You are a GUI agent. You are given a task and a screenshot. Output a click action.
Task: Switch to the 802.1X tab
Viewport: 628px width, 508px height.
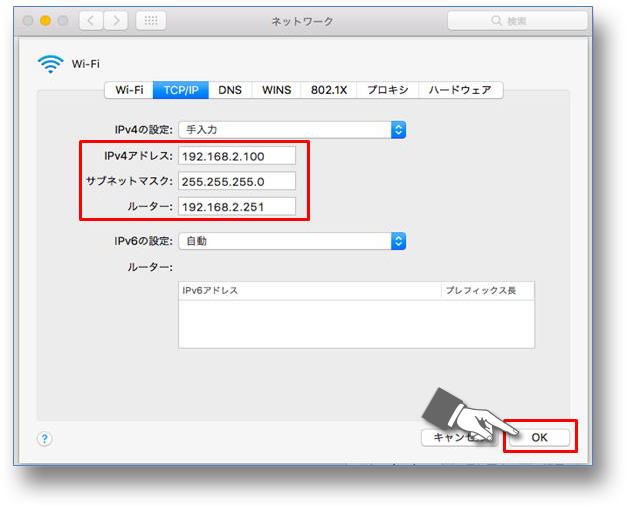click(x=329, y=90)
